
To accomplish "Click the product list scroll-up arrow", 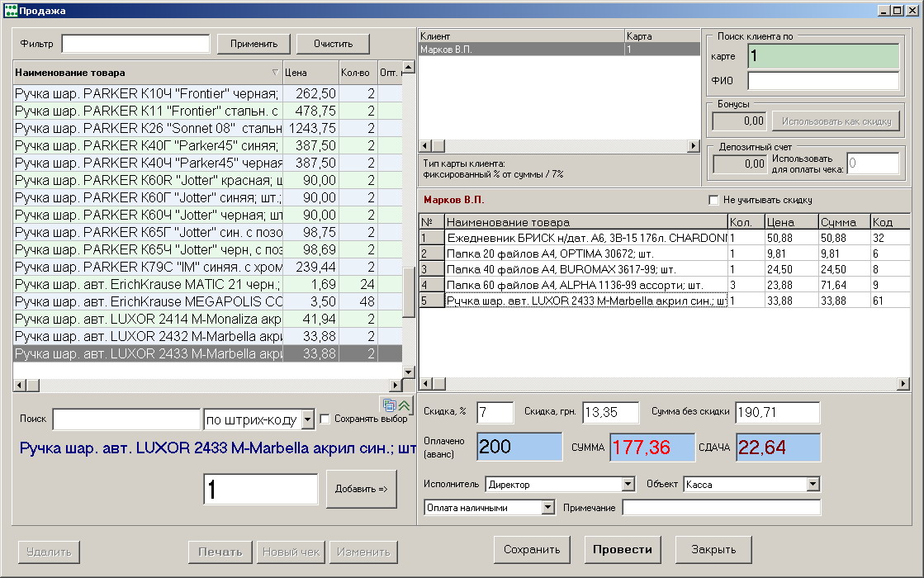I will point(409,67).
